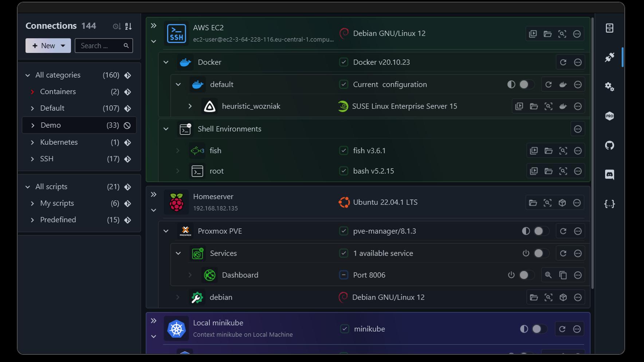This screenshot has width=644, height=362.
Task: Select the Containers category
Action: click(x=79, y=92)
